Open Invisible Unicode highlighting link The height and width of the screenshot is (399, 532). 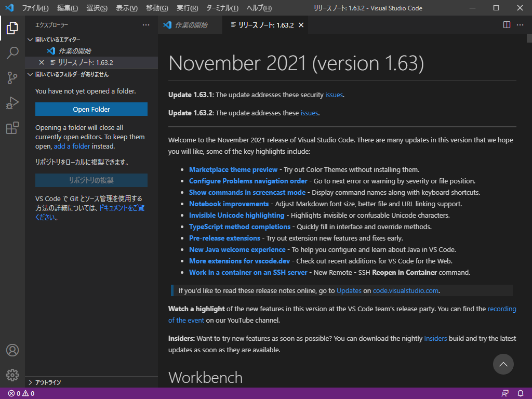pos(236,216)
